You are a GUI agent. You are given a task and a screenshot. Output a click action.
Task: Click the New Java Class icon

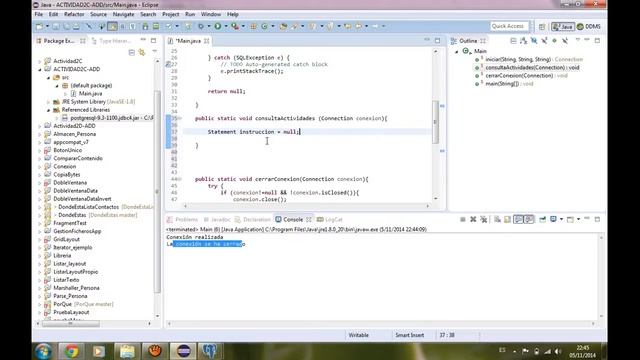click(x=264, y=26)
